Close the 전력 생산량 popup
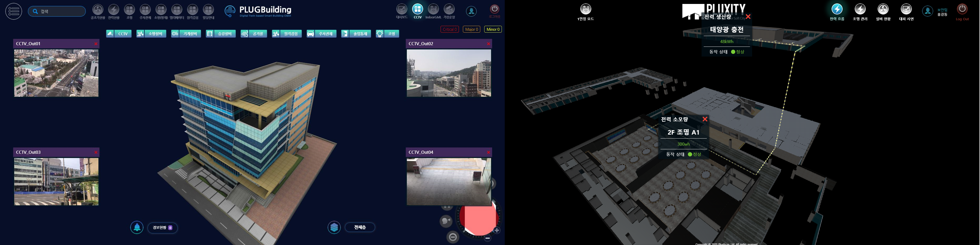Image resolution: width=980 pixels, height=245 pixels. (748, 17)
